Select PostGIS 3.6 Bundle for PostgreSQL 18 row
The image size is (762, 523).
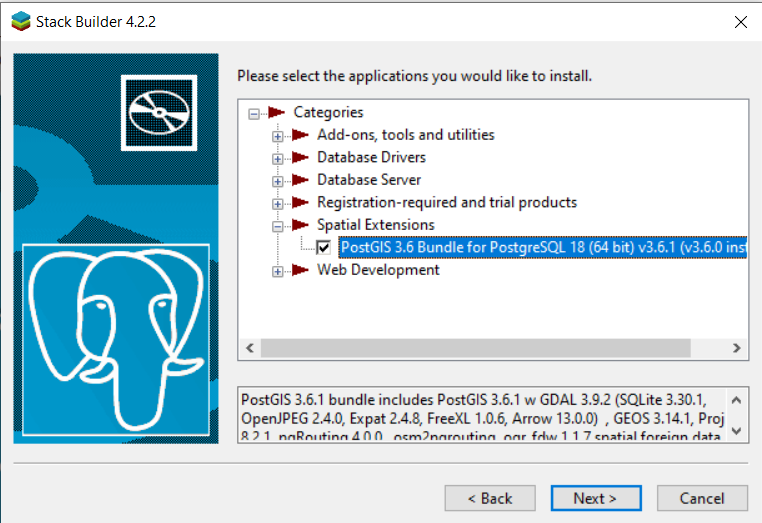tap(543, 247)
